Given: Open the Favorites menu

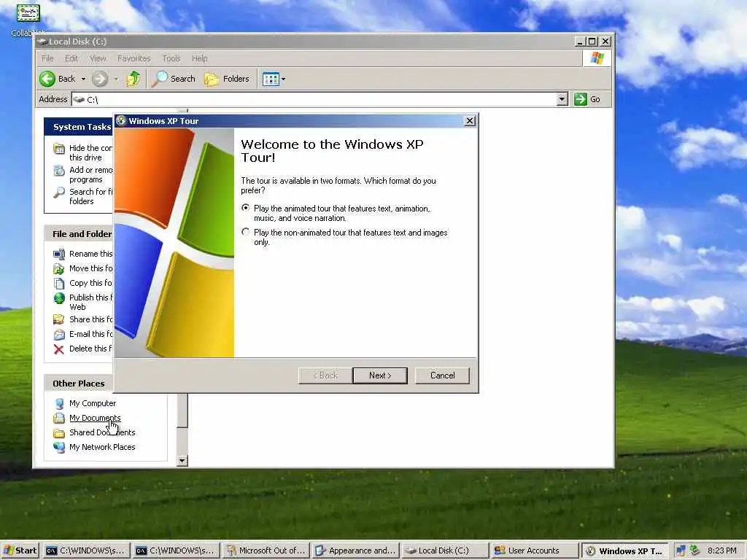Looking at the screenshot, I should coord(134,58).
